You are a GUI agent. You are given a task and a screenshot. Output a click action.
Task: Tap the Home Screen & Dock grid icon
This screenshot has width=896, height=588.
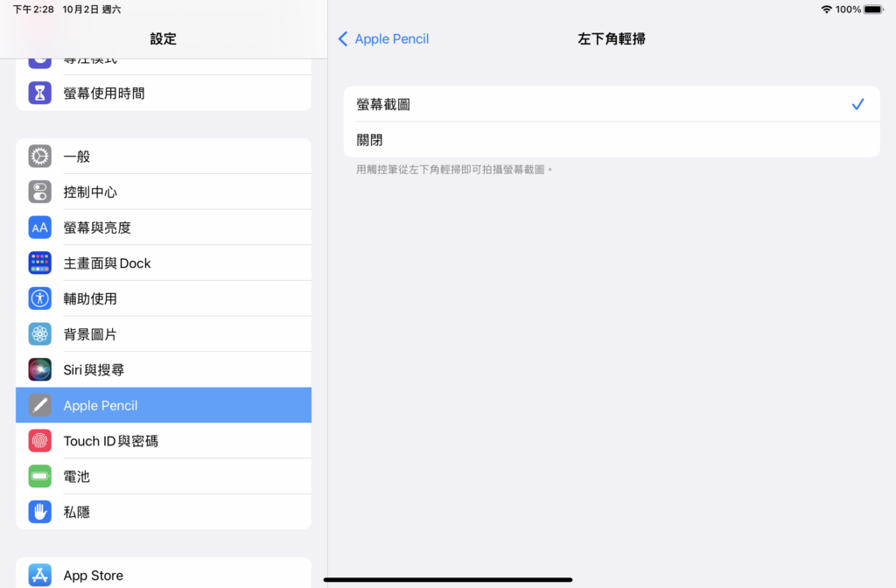(x=40, y=262)
